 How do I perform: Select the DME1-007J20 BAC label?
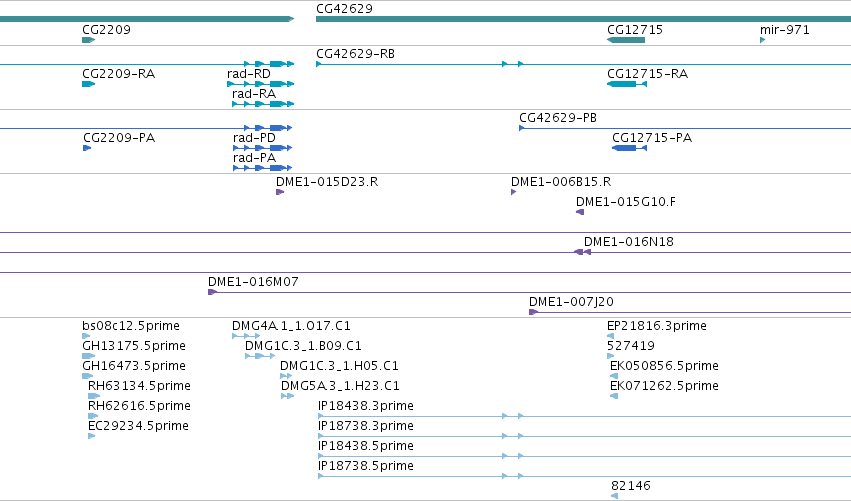[x=571, y=302]
